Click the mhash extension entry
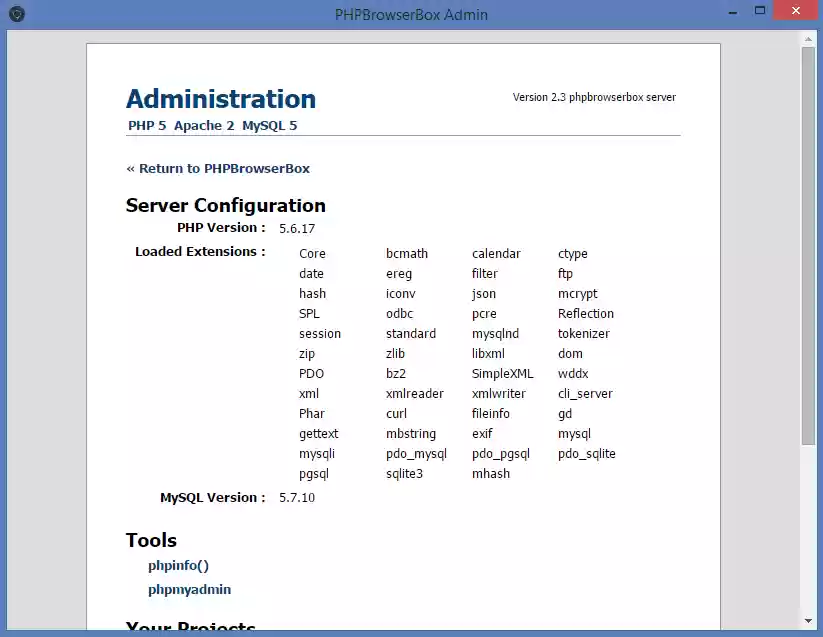The height and width of the screenshot is (637, 823). (491, 473)
